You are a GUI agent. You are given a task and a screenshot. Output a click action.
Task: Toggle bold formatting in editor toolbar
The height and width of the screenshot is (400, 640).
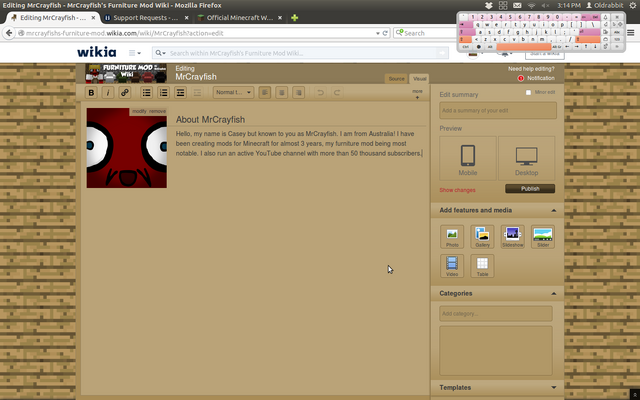(x=91, y=93)
